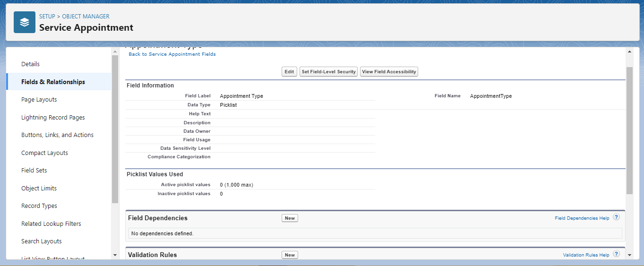The height and width of the screenshot is (266, 644).
Task: Click the Compliance Categorization label
Action: coord(179,157)
